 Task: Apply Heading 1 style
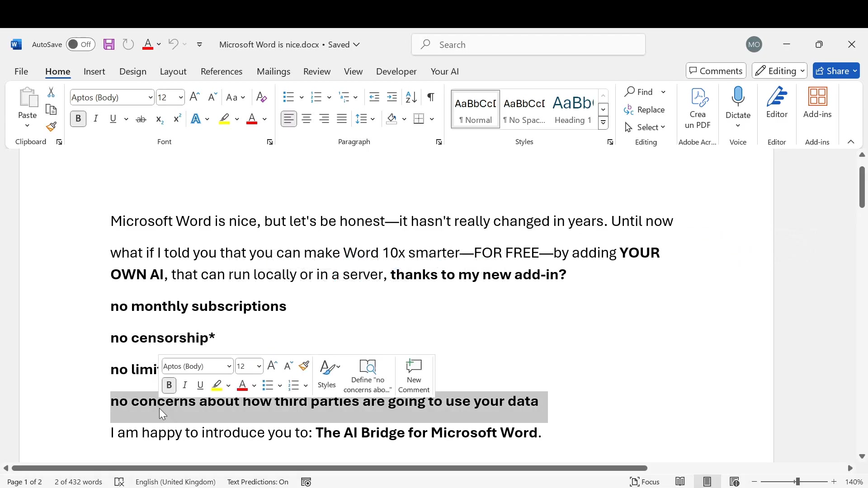572,109
